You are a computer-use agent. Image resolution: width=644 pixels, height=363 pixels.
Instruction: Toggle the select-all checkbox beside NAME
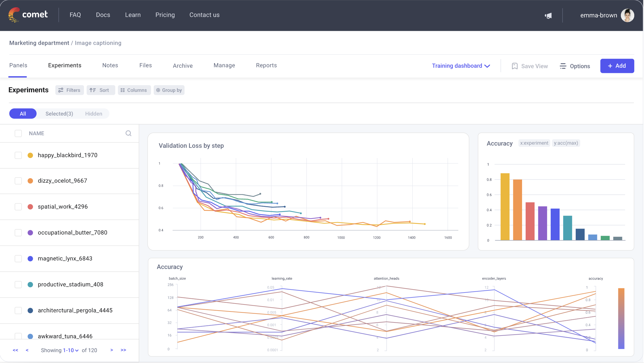(x=18, y=133)
